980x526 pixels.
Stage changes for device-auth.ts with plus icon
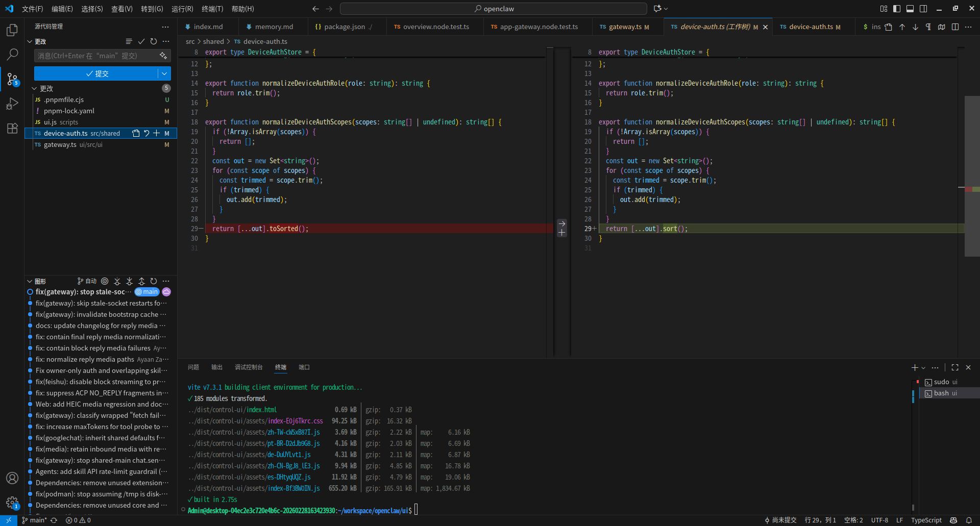[x=157, y=133]
